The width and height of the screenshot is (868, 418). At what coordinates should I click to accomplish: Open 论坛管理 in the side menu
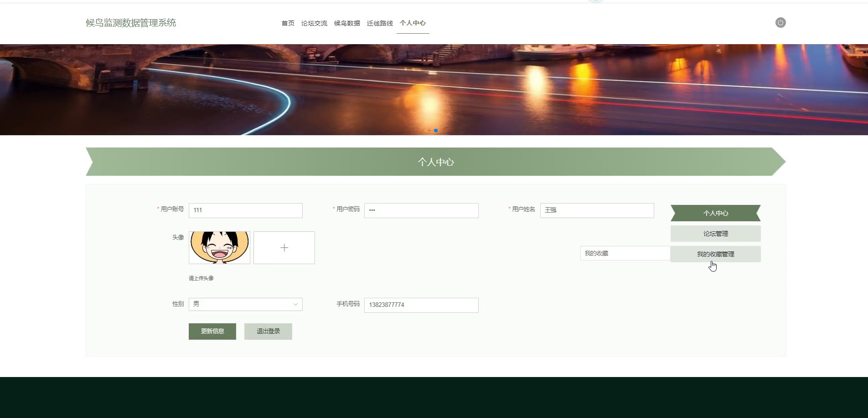point(716,234)
